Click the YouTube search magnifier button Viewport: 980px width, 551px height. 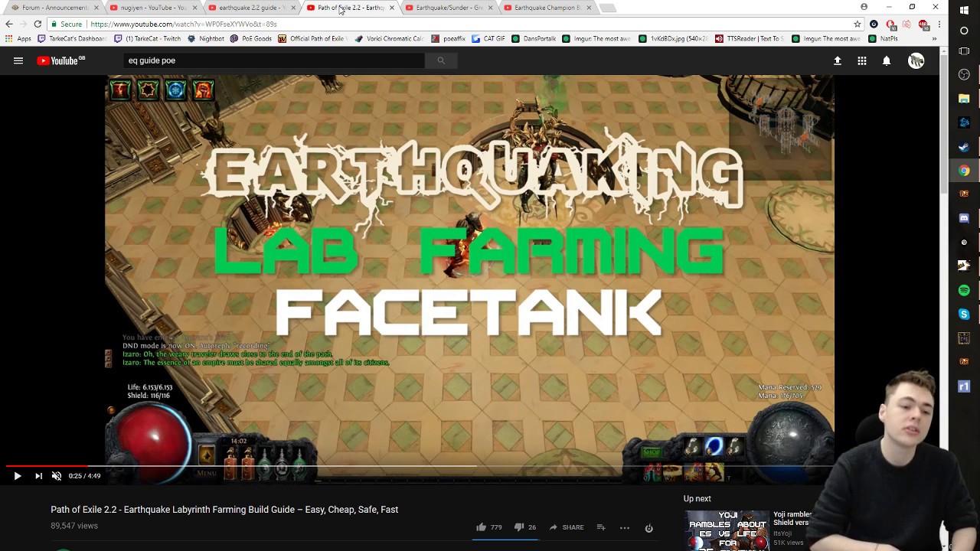point(441,60)
